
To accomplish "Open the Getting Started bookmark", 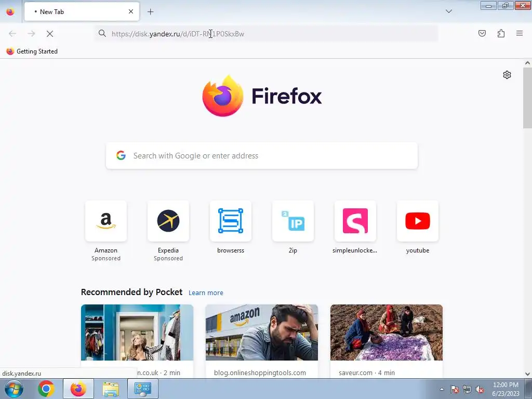I will (x=32, y=51).
